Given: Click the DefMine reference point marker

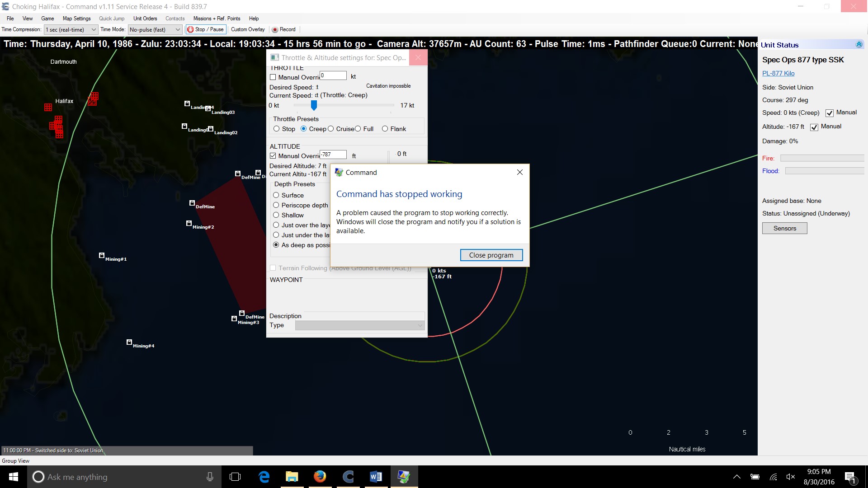Looking at the screenshot, I should pos(192,203).
